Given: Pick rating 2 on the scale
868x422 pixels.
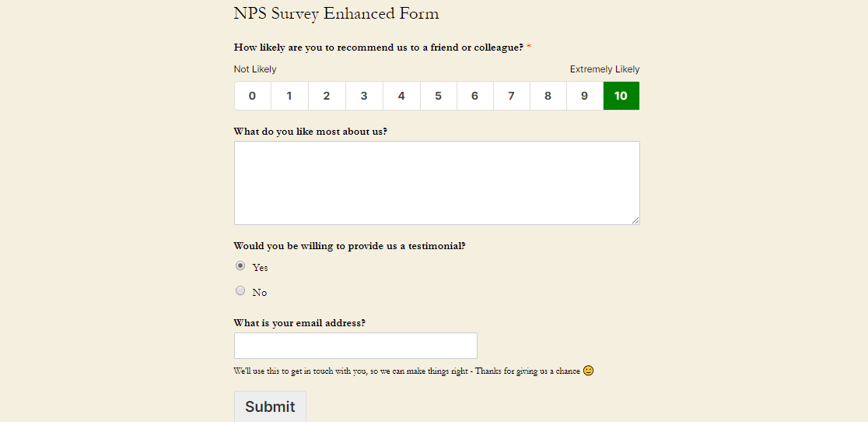Looking at the screenshot, I should [327, 96].
